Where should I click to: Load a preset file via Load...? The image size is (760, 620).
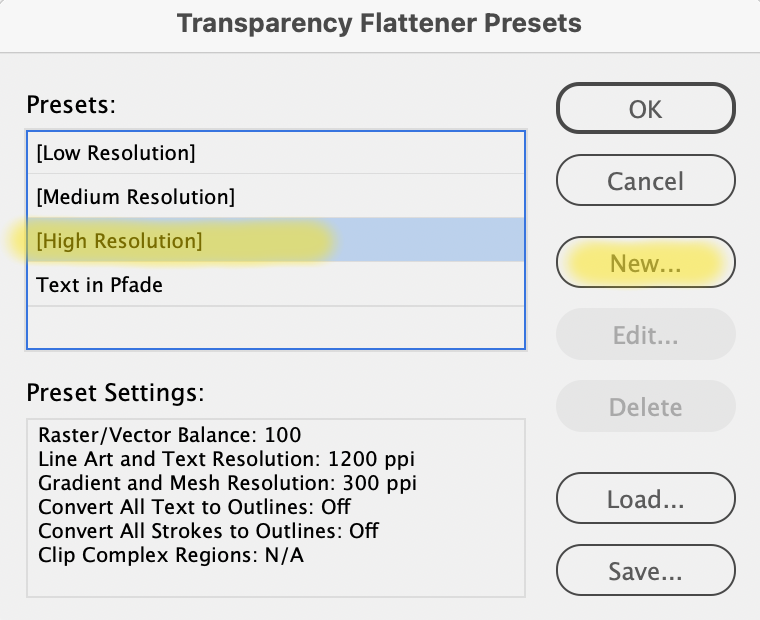pyautogui.click(x=646, y=498)
